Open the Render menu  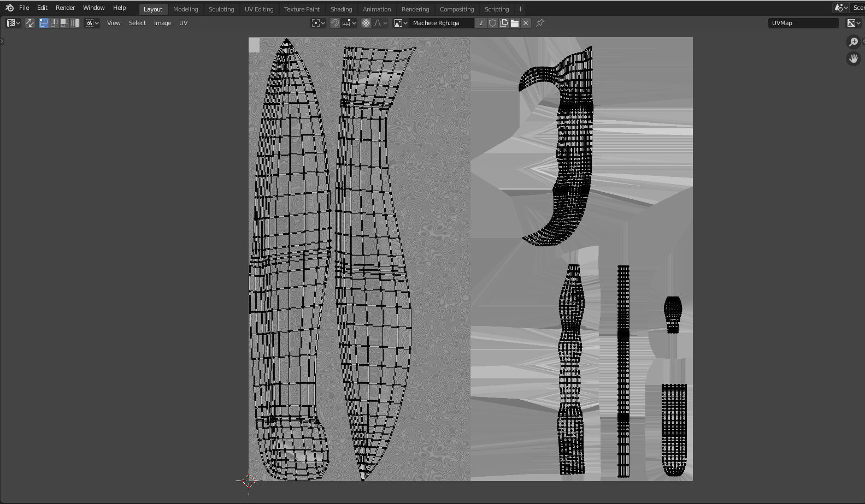coord(65,8)
